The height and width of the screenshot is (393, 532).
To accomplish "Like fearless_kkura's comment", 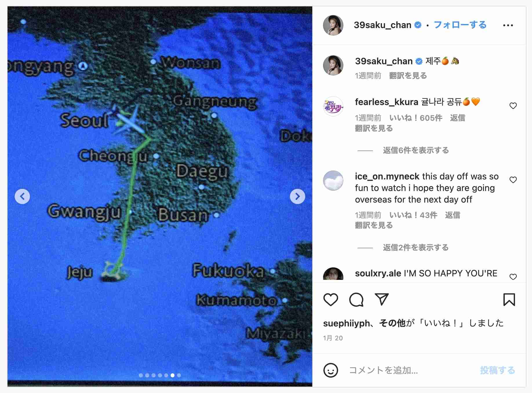I will click(513, 106).
